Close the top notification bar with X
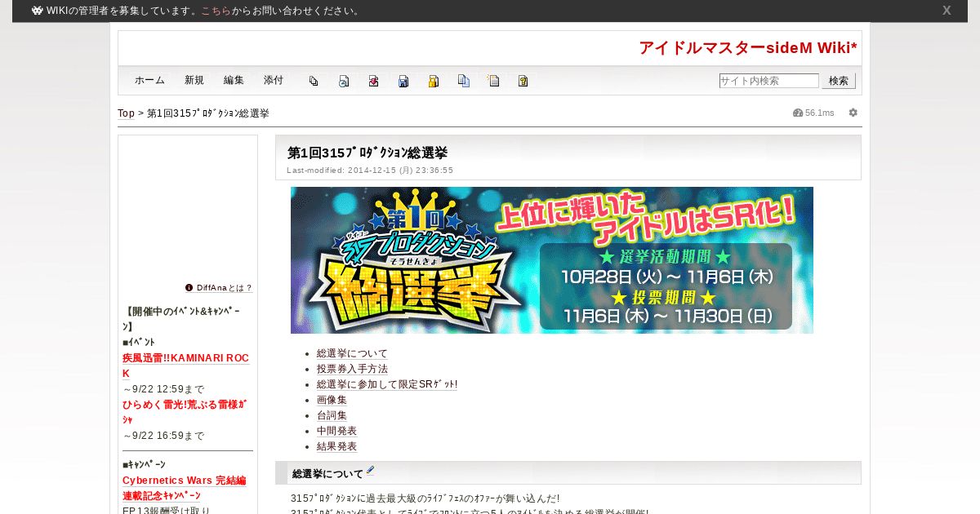This screenshot has height=514, width=980. pyautogui.click(x=947, y=11)
